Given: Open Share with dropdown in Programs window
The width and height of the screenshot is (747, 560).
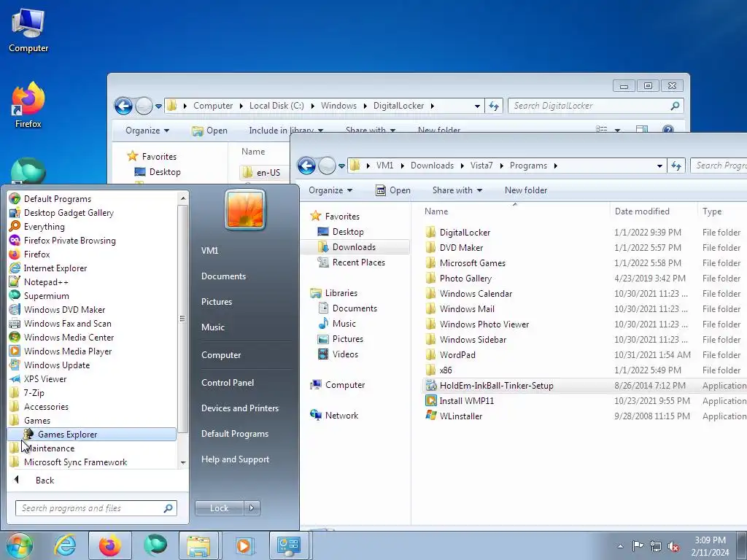Looking at the screenshot, I should [x=457, y=190].
